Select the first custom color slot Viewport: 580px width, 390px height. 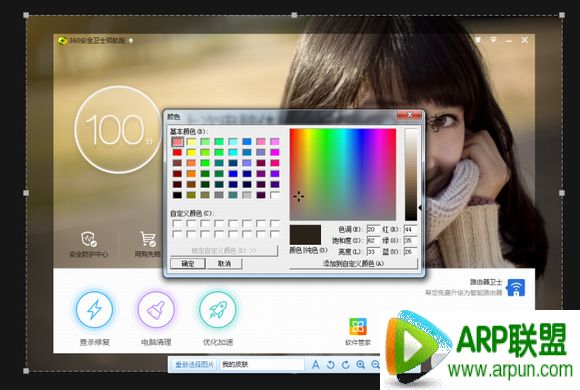coord(178,223)
